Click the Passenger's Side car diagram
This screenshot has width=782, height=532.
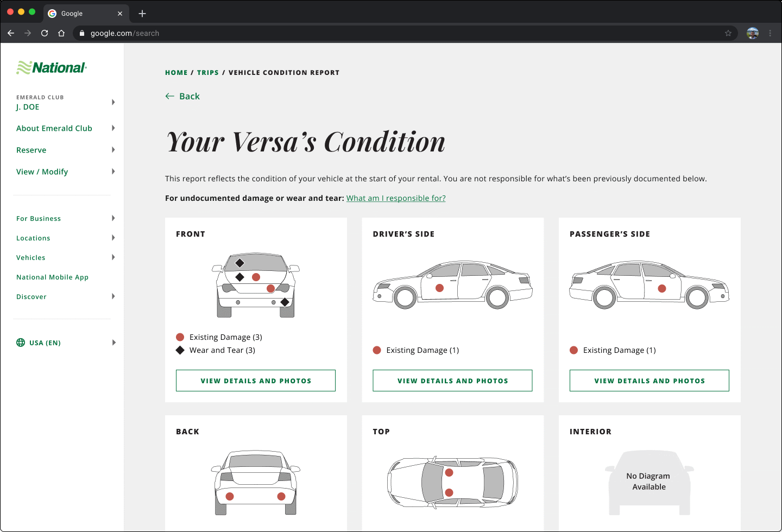click(x=649, y=285)
